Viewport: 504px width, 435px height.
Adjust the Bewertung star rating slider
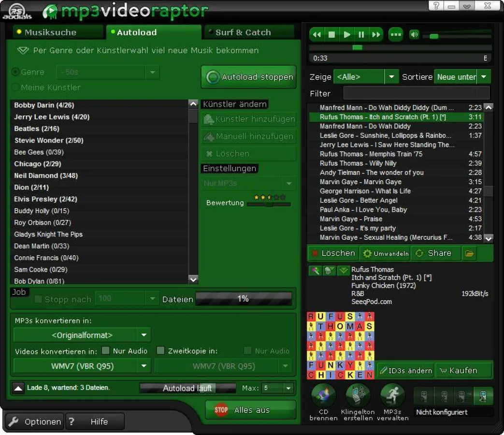pyautogui.click(x=269, y=205)
